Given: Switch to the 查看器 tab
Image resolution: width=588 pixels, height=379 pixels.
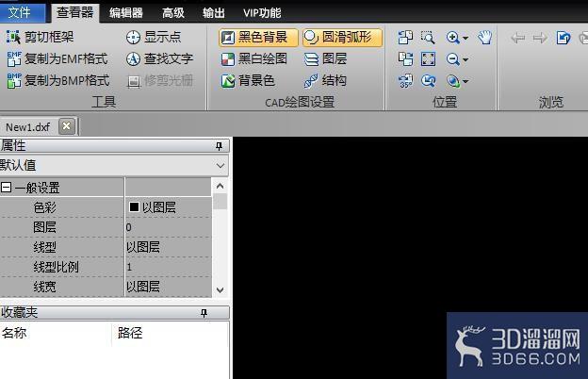Looking at the screenshot, I should (x=75, y=13).
